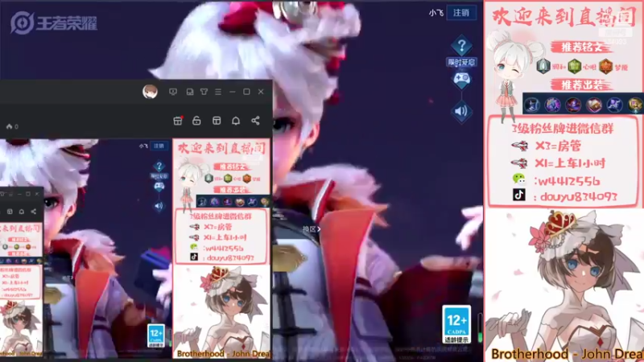Open the shirt skin icon in large title bar
The image size is (644, 362).
[x=204, y=92]
